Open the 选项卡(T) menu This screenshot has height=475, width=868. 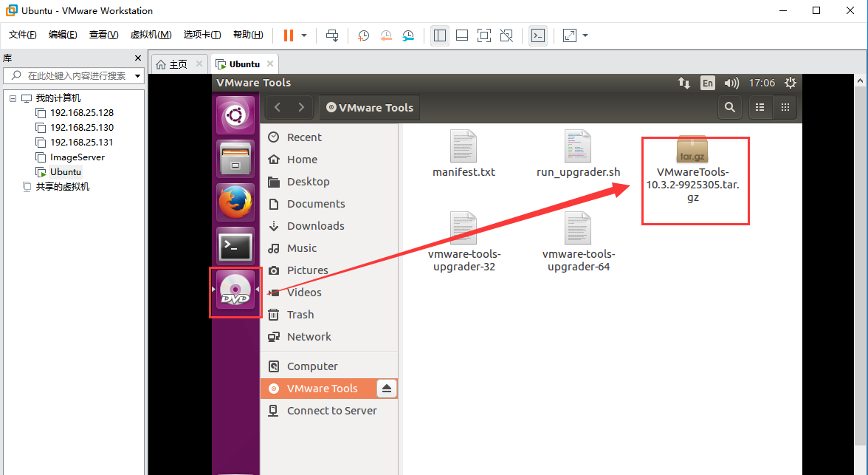[202, 35]
